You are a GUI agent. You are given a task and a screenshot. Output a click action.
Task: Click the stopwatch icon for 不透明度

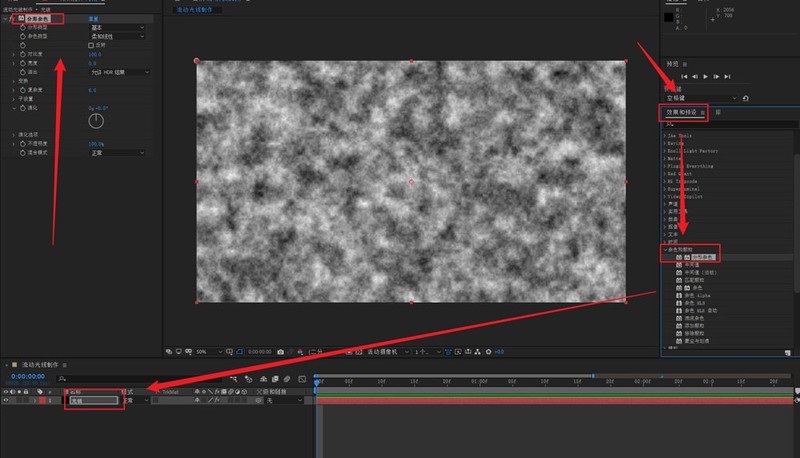pyautogui.click(x=22, y=144)
